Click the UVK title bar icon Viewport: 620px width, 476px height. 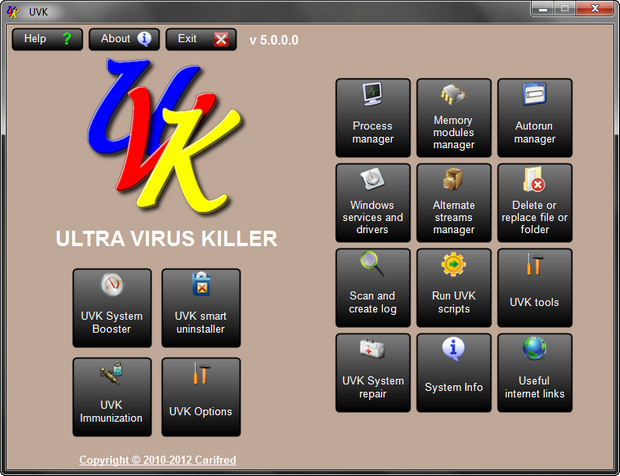[12, 12]
